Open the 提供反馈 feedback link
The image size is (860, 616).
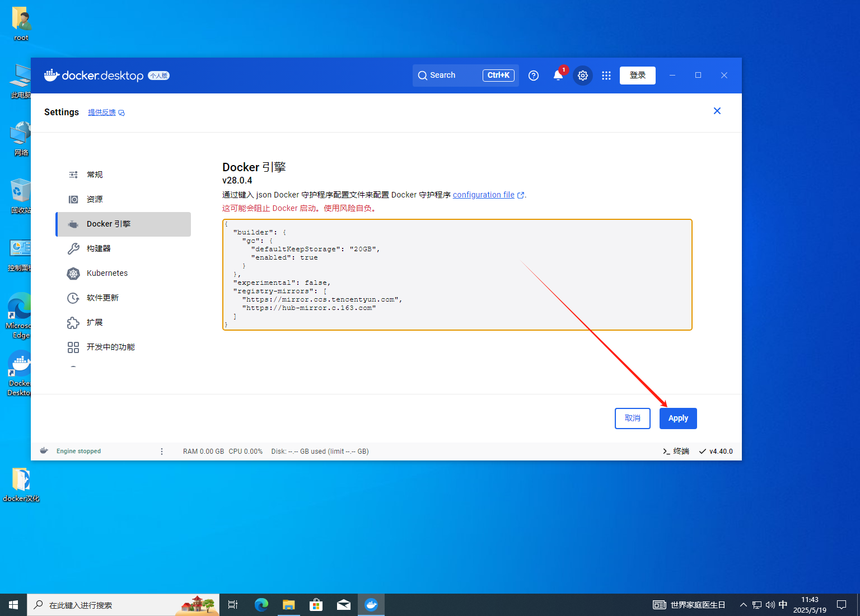pyautogui.click(x=106, y=112)
